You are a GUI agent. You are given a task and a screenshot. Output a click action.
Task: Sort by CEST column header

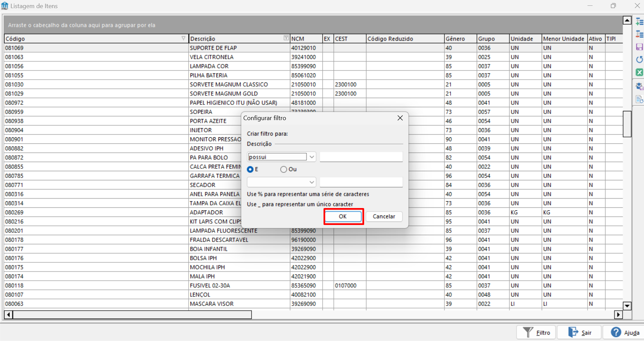click(x=350, y=39)
